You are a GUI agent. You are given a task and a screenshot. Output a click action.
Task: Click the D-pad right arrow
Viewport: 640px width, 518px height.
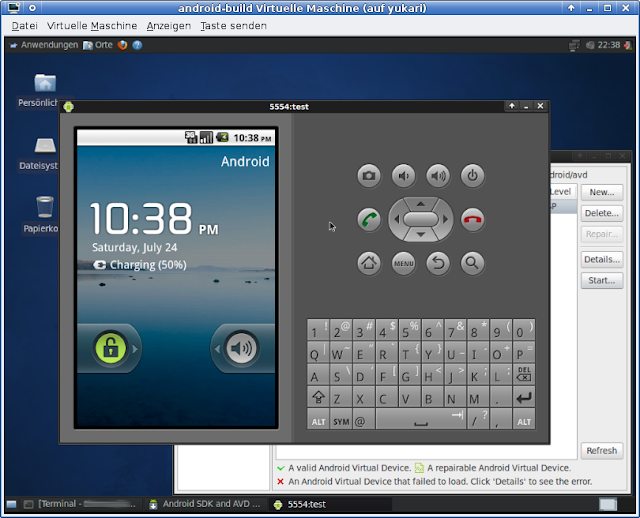coord(446,220)
